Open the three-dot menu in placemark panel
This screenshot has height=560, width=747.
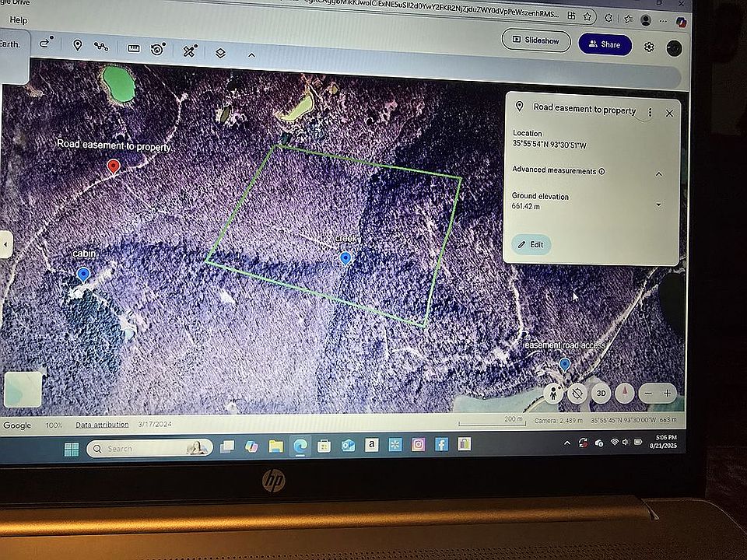[x=650, y=112]
